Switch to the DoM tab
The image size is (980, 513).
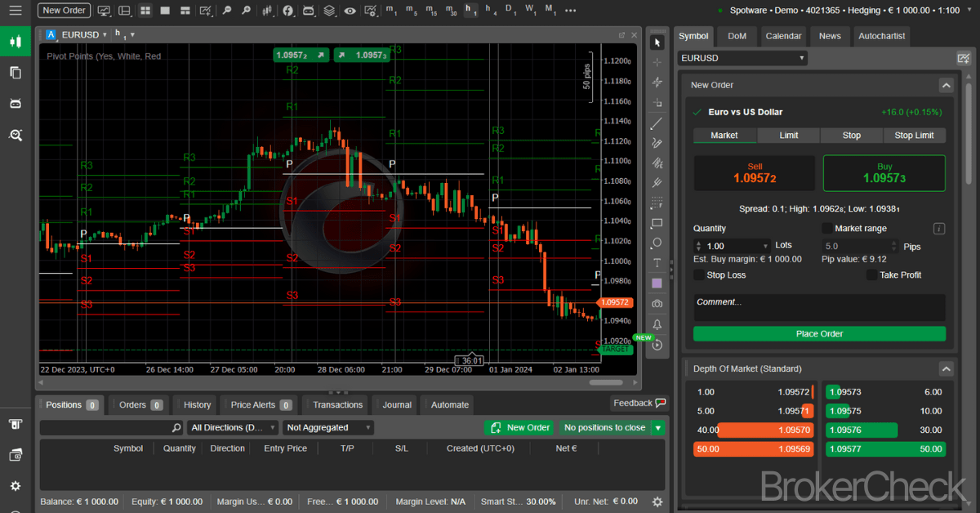(x=737, y=36)
